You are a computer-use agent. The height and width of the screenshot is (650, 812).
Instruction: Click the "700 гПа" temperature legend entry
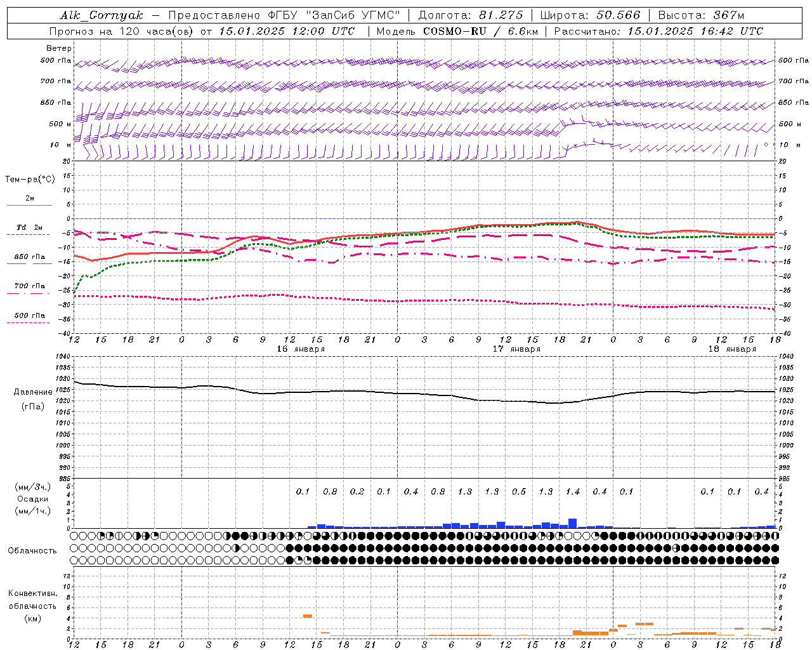point(29,286)
